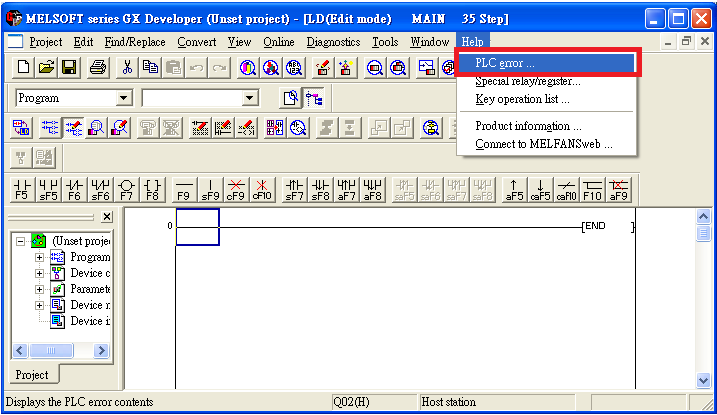The width and height of the screenshot is (717, 415).
Task: Insert normally open contact F5
Action: 22,190
